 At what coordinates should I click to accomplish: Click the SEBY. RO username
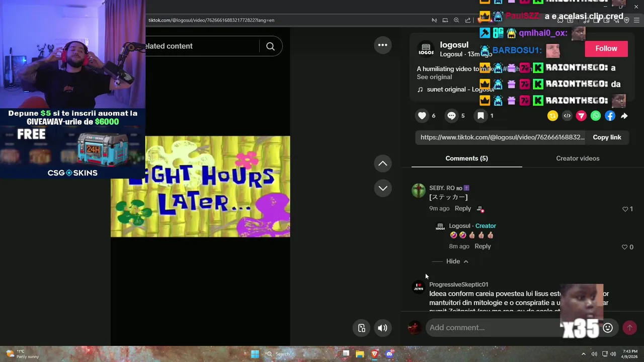click(442, 188)
